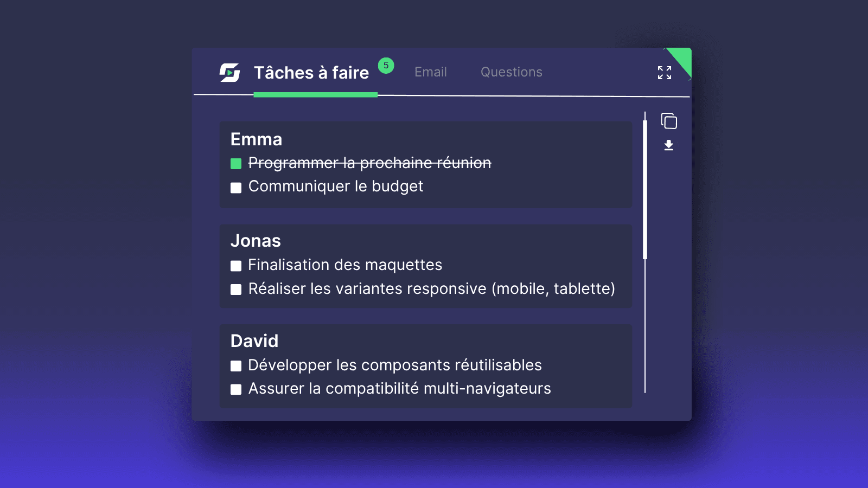The image size is (868, 488).
Task: Open the Questions tab
Action: tap(511, 72)
